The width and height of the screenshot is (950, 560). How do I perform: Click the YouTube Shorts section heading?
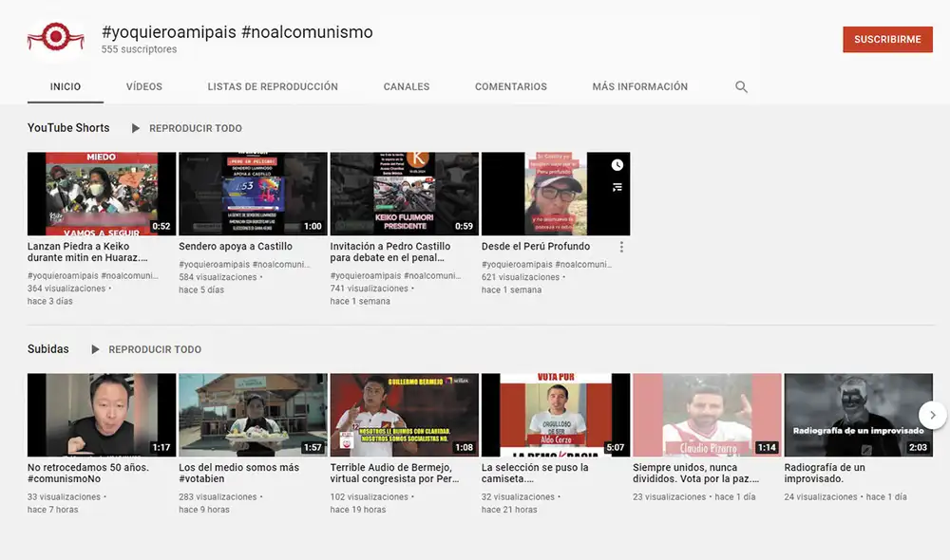[x=67, y=127]
